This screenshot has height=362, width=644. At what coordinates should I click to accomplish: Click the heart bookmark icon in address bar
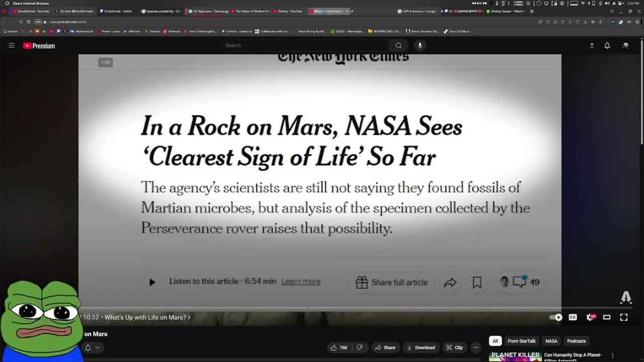(x=578, y=22)
